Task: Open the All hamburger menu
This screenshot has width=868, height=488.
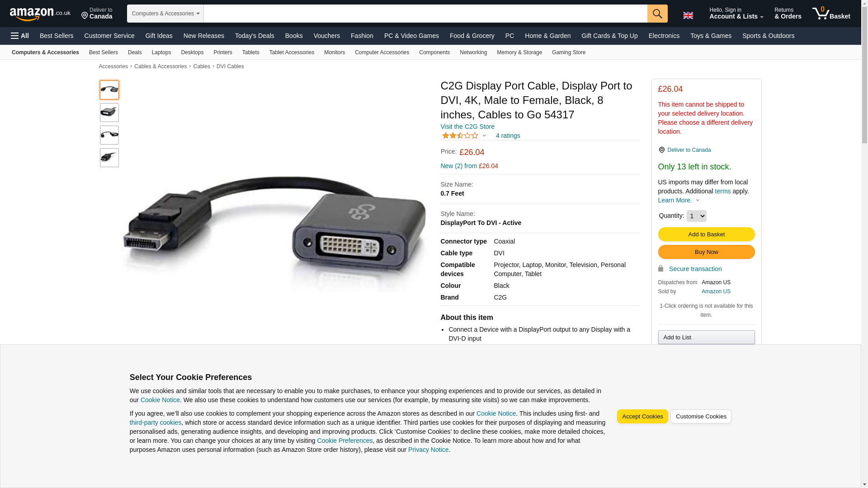Action: [x=20, y=36]
